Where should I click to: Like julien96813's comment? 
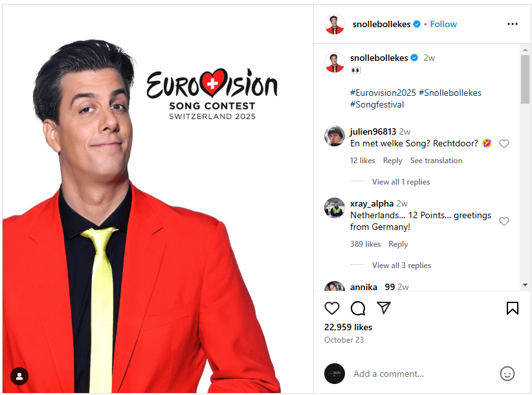click(504, 144)
